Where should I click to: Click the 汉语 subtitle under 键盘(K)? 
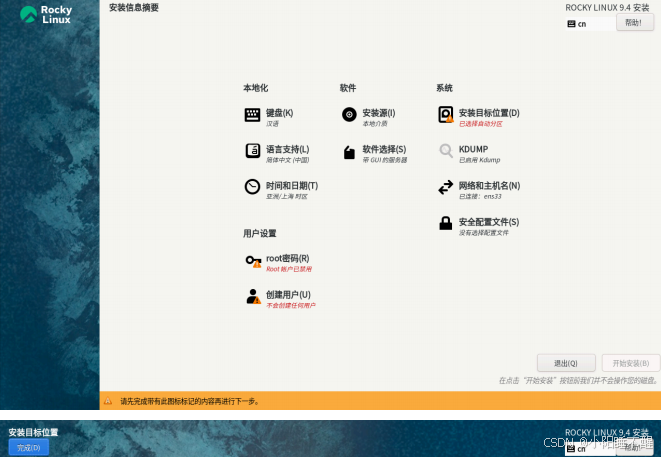point(272,124)
